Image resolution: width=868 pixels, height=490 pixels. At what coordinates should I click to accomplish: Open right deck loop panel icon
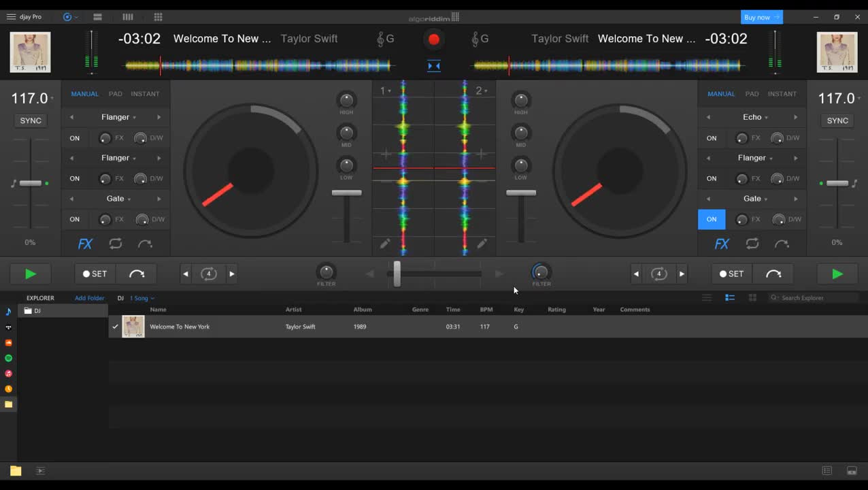[752, 244]
